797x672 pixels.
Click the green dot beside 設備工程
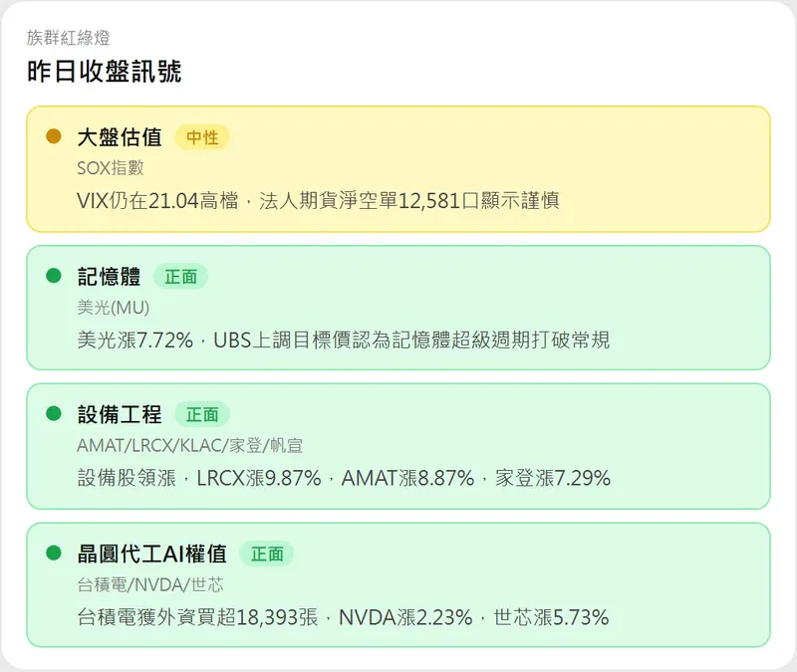pos(55,413)
